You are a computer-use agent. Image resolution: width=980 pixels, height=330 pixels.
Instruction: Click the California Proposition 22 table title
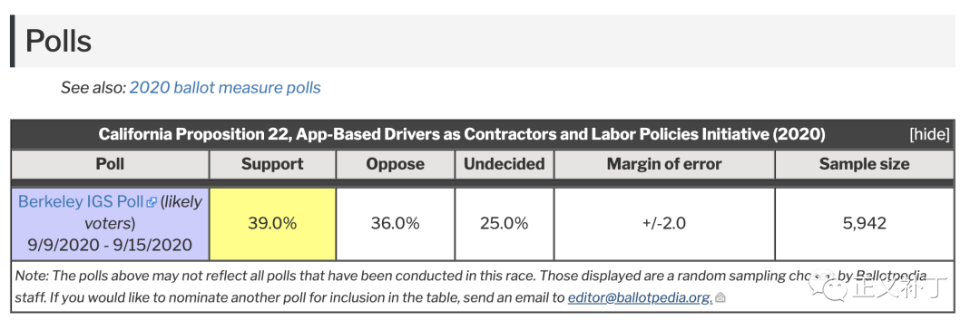(x=462, y=134)
